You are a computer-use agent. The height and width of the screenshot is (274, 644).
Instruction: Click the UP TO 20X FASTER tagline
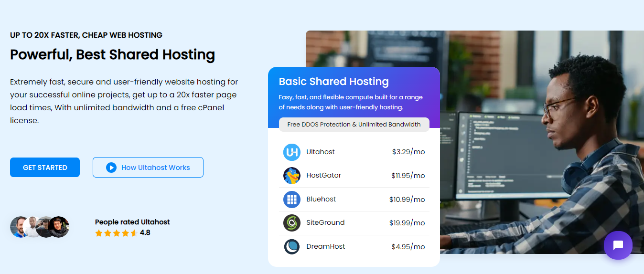pyautogui.click(x=86, y=35)
